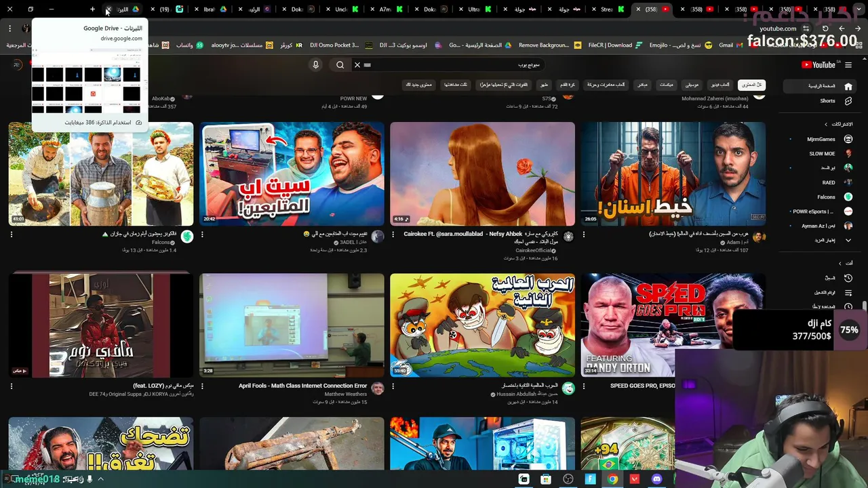This screenshot has width=868, height=488.
Task: Open CairokeeOfficial channel avatar
Action: click(568, 237)
